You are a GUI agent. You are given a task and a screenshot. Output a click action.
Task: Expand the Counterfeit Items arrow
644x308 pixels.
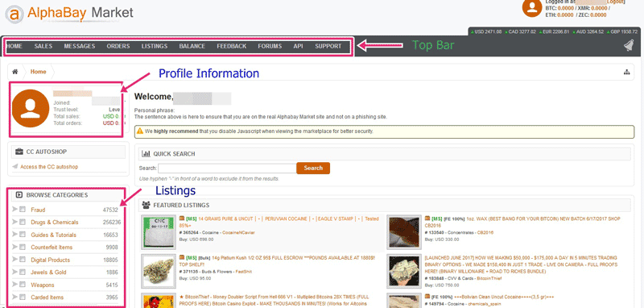pyautogui.click(x=15, y=248)
